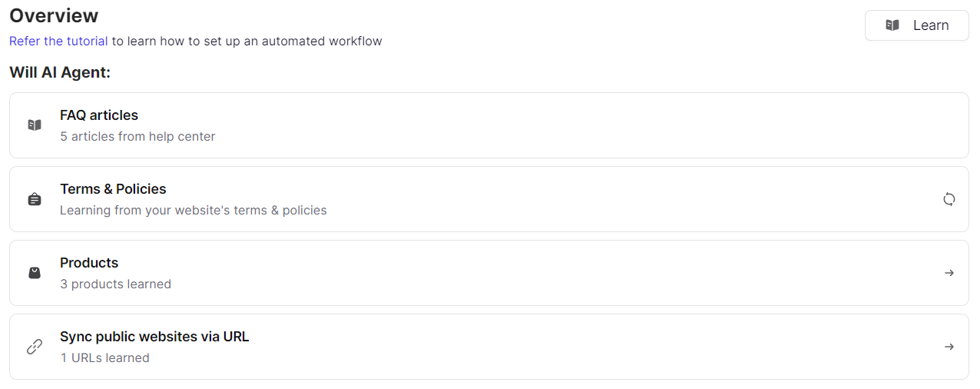Click 'Learning from your website's terms & policies' text

point(194,211)
